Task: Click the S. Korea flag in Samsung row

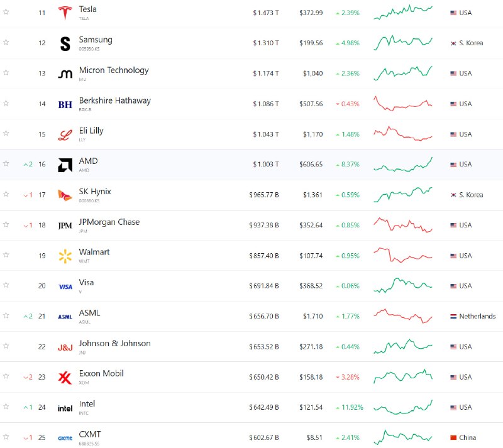Action: (x=453, y=43)
